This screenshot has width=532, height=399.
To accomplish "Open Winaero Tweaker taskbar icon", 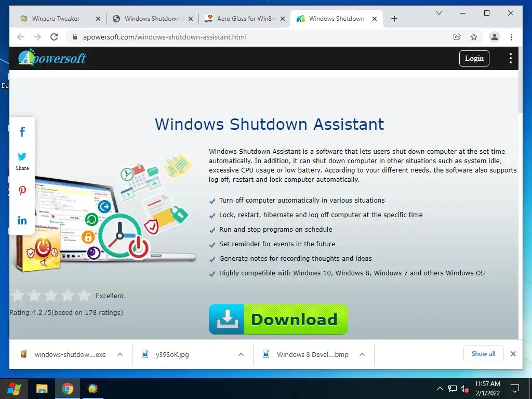I will 92,389.
